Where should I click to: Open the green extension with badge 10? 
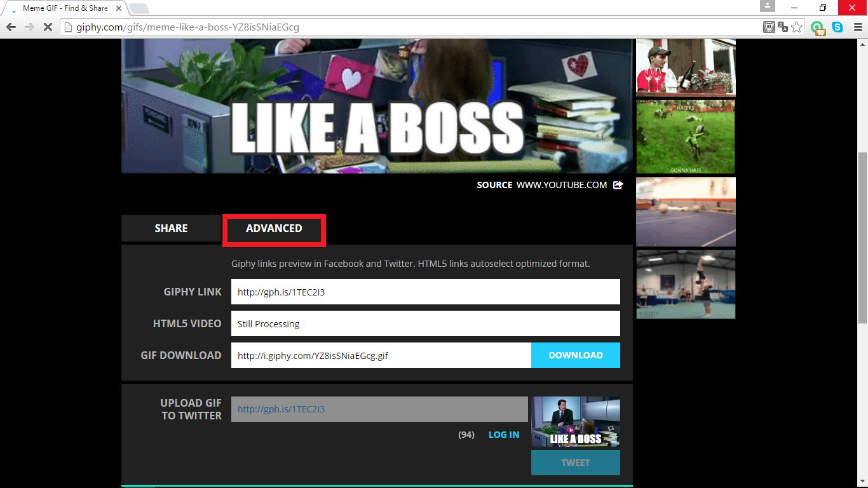coord(818,28)
